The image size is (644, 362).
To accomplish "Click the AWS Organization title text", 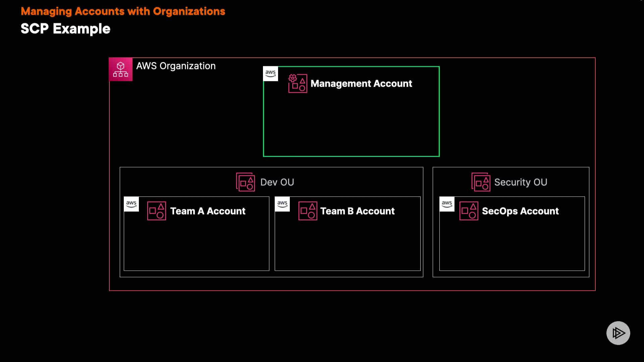I will click(x=176, y=66).
